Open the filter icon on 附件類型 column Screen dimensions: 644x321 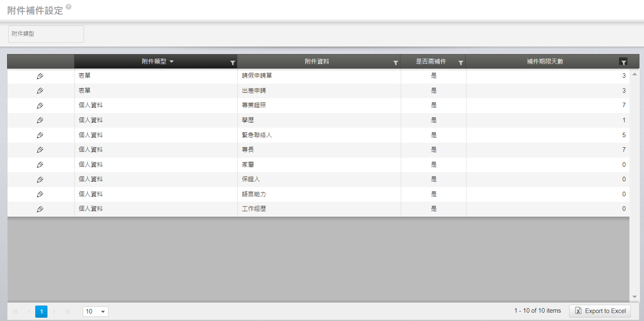pos(233,63)
